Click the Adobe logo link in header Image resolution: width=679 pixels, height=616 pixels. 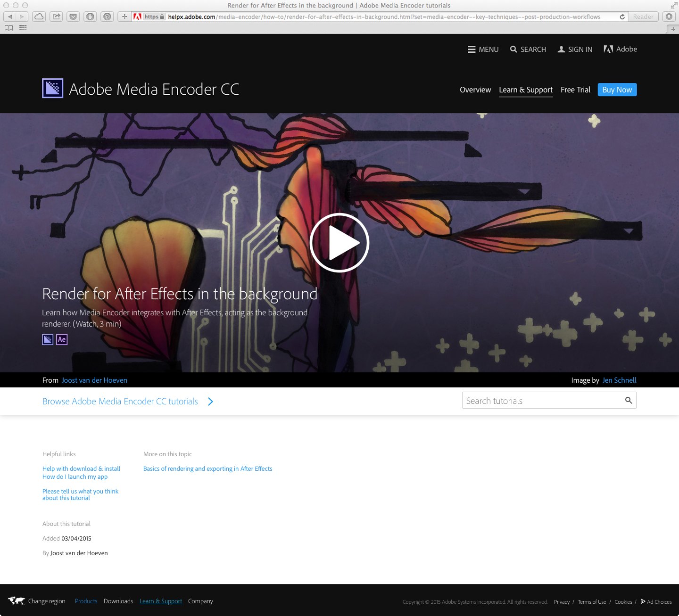click(x=620, y=49)
